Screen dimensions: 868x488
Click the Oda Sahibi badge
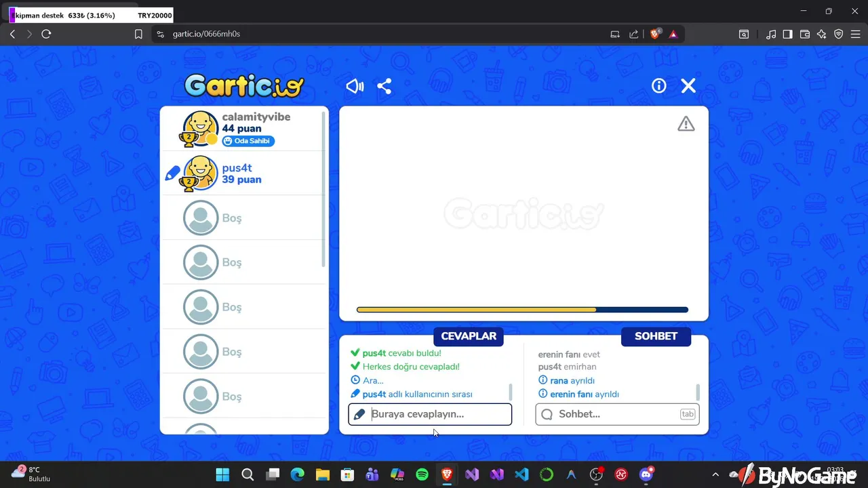(x=248, y=141)
